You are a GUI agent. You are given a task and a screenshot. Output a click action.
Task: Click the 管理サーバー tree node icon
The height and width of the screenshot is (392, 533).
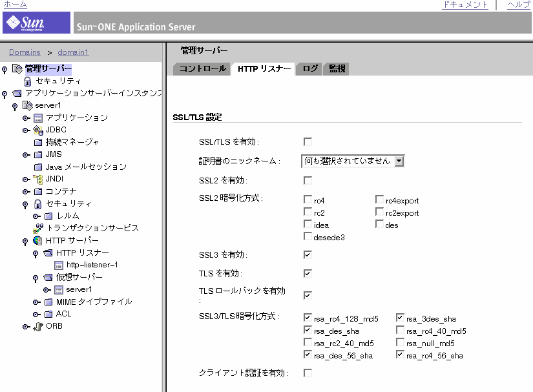pos(17,69)
